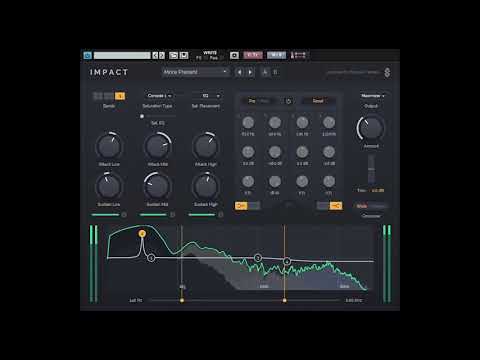Click the first EQ band Q knob
The image size is (480, 360).
[248, 182]
